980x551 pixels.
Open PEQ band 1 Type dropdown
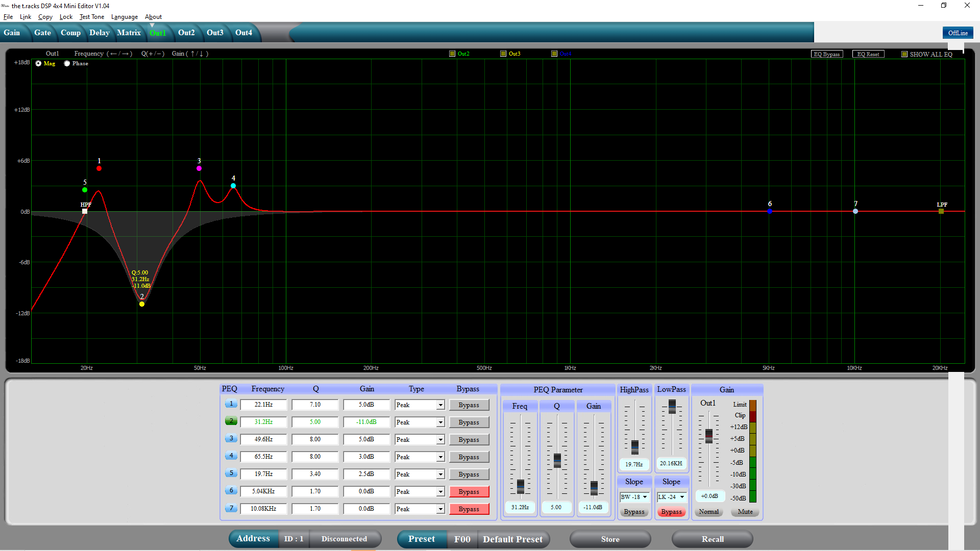(x=440, y=405)
